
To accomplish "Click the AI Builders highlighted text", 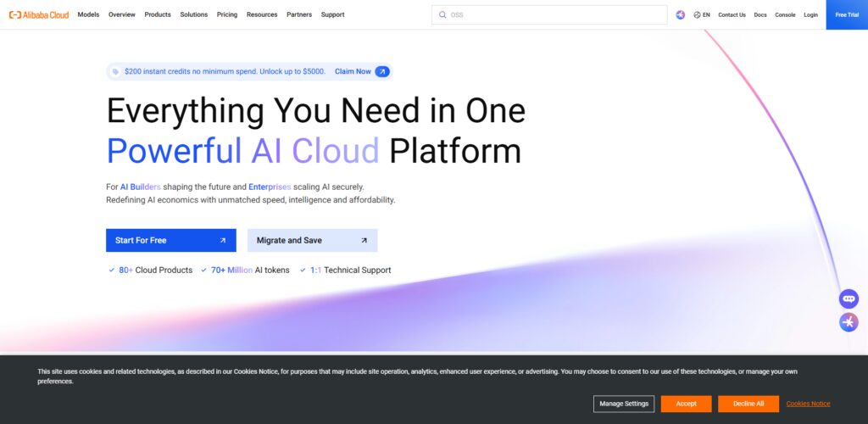I will coord(141,187).
